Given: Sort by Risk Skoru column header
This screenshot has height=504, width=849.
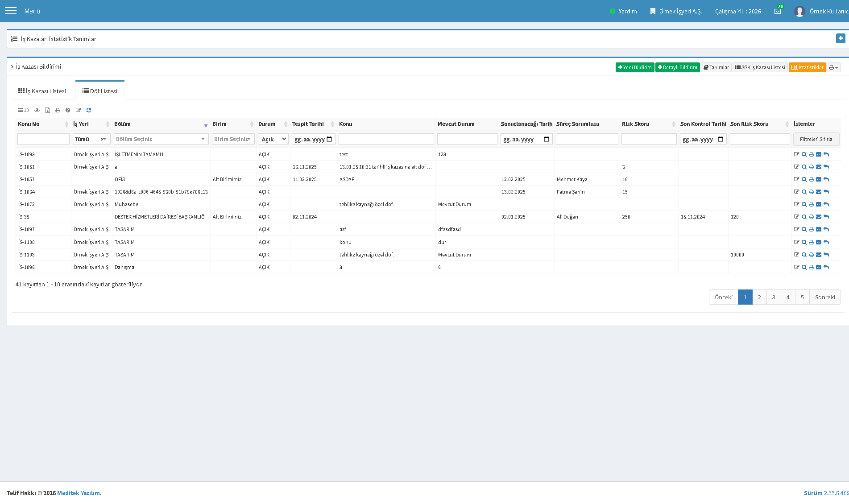Looking at the screenshot, I should [x=649, y=124].
